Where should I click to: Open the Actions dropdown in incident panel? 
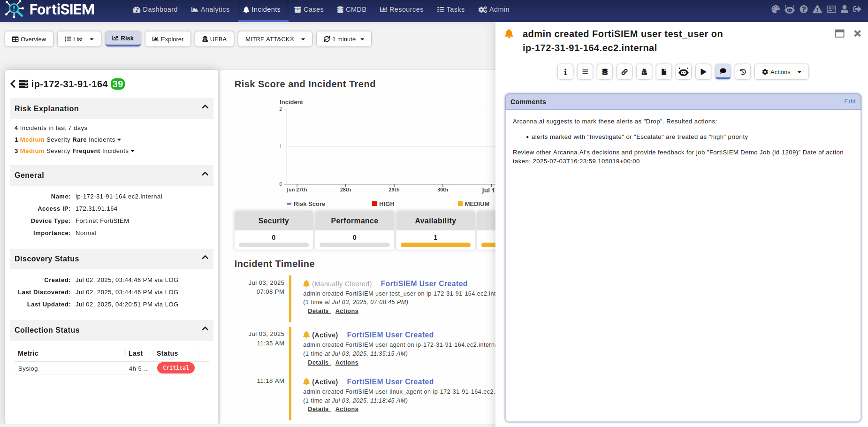click(782, 72)
